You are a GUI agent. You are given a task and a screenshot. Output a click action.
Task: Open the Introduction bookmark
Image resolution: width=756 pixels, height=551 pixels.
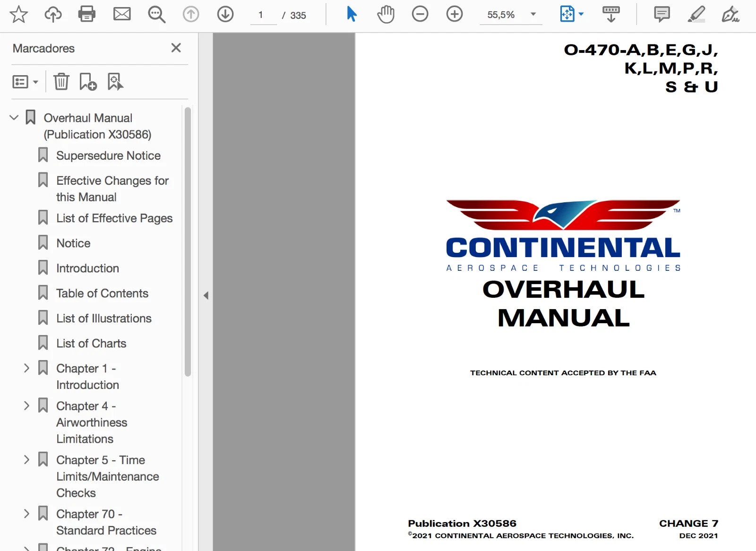87,268
